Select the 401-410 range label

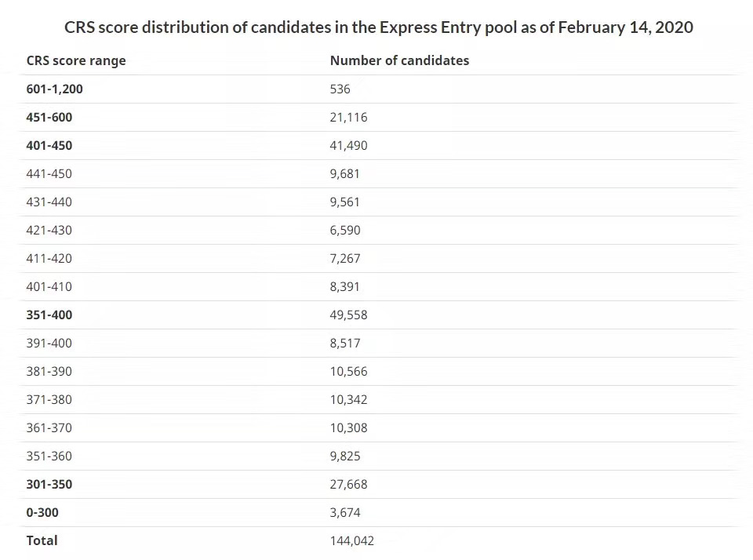49,287
